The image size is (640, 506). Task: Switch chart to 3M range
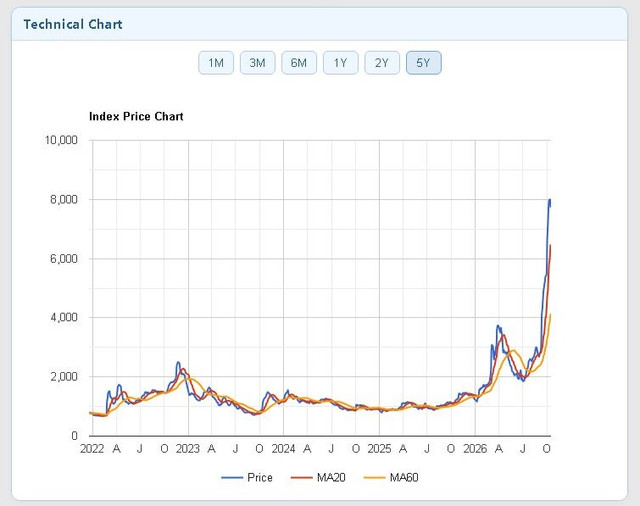tap(258, 63)
